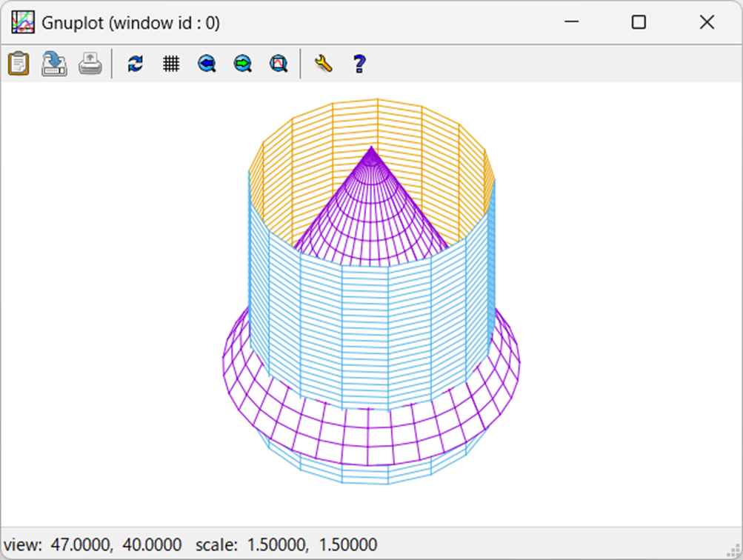Replot the current graph
The width and height of the screenshot is (743, 560).
pyautogui.click(x=136, y=64)
